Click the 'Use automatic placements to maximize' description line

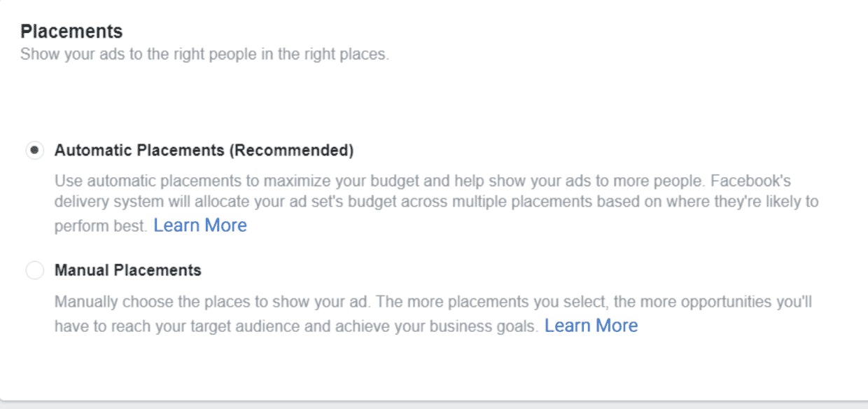(423, 181)
